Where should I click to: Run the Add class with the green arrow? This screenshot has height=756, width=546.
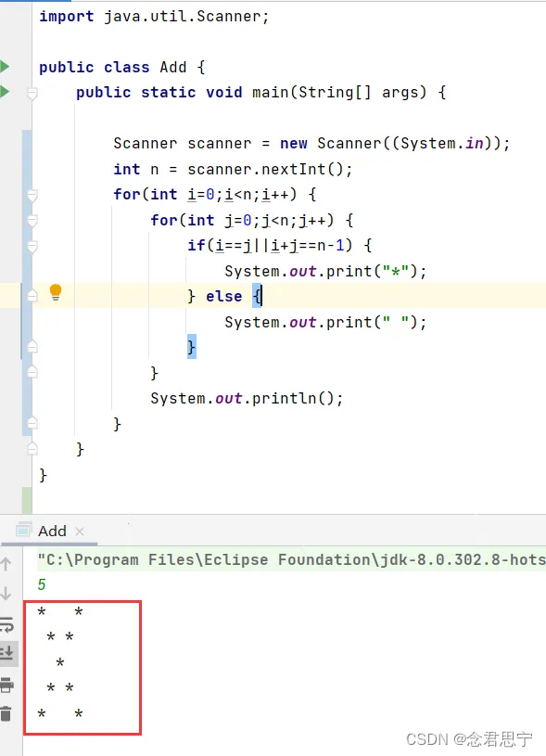coord(5,66)
